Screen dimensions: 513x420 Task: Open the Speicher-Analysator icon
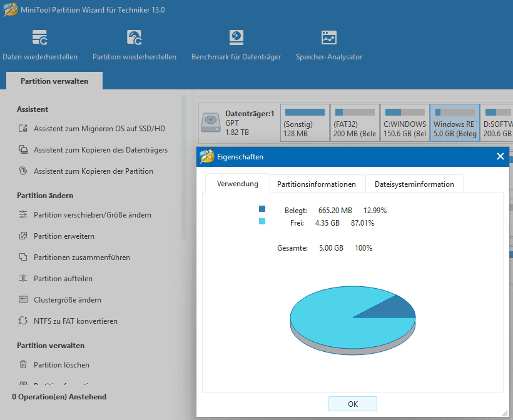coord(329,37)
